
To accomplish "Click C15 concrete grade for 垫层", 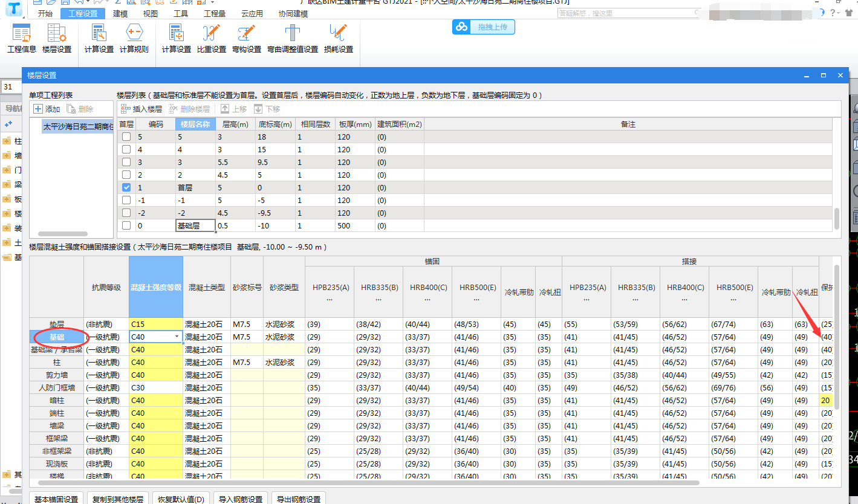I will pos(155,324).
